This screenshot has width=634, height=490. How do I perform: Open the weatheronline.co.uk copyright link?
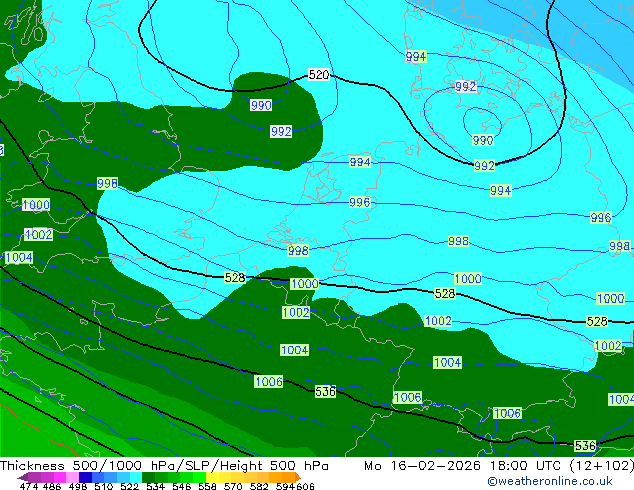coord(550,481)
